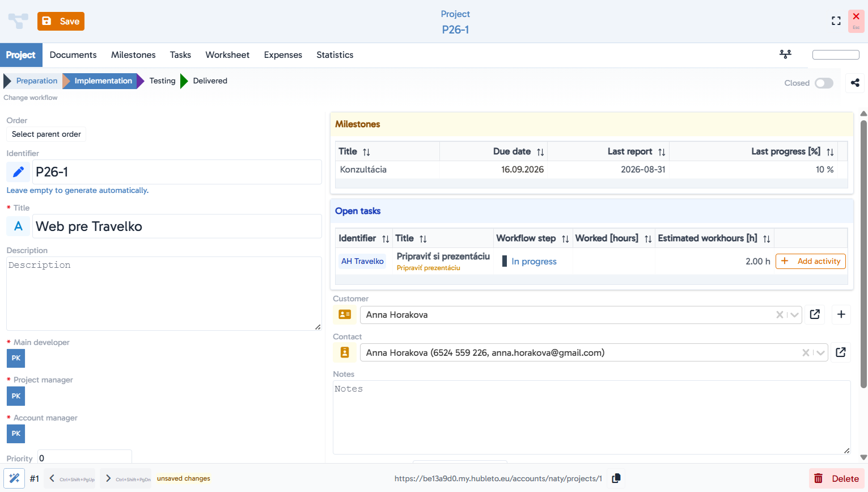Focus the Notes text area
The height and width of the screenshot is (492, 868).
[592, 417]
